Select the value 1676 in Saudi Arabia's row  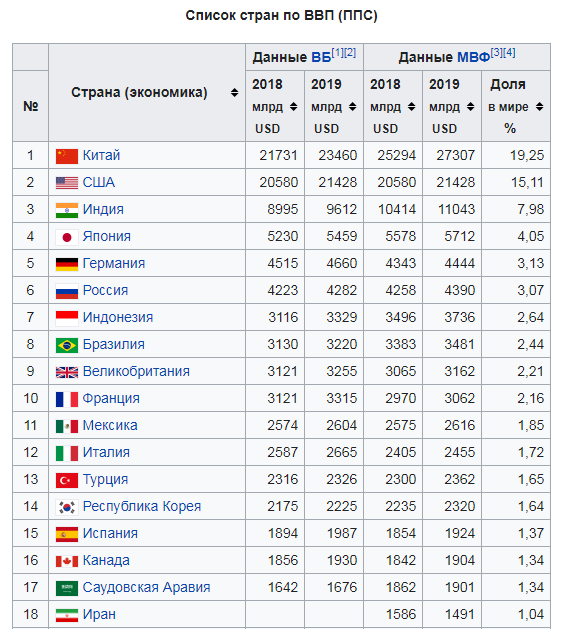click(342, 587)
